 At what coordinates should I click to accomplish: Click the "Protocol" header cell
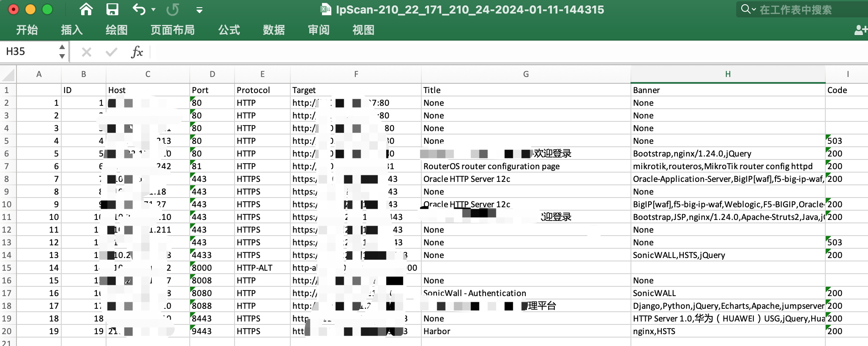coord(262,90)
